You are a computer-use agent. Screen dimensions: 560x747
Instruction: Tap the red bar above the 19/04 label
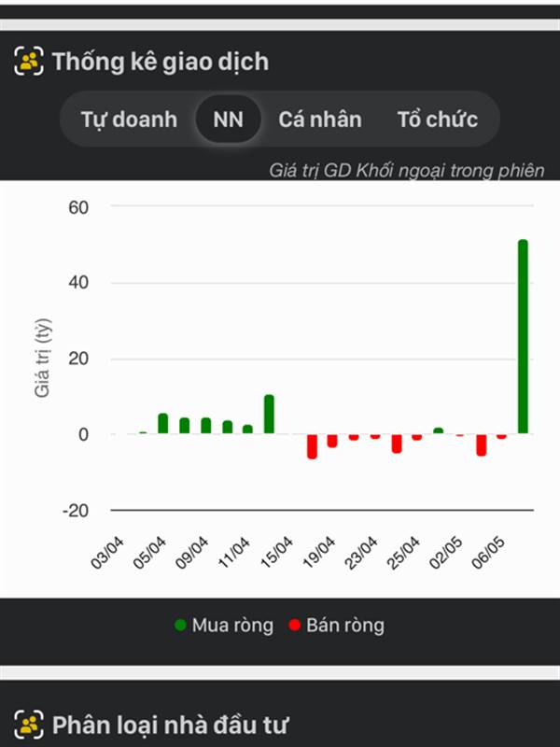click(332, 441)
